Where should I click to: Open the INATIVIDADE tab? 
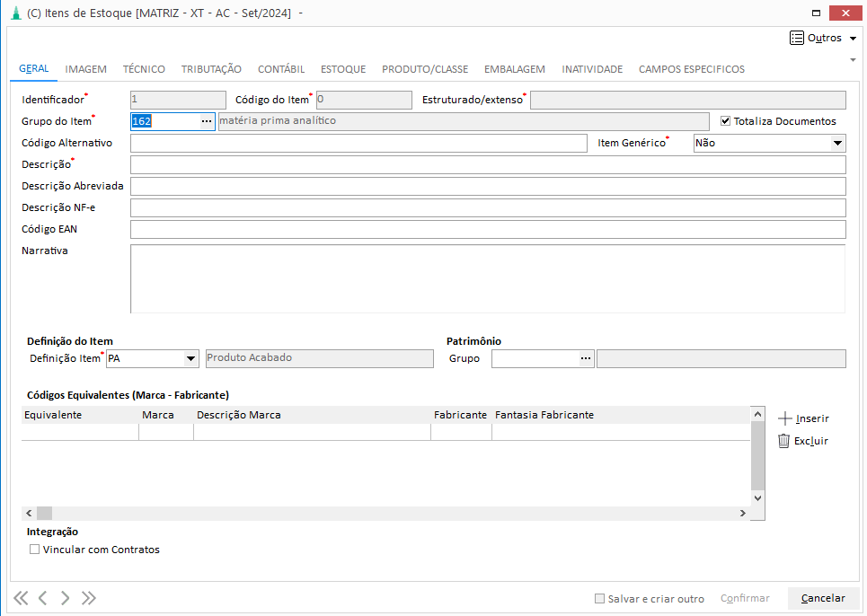pos(592,69)
